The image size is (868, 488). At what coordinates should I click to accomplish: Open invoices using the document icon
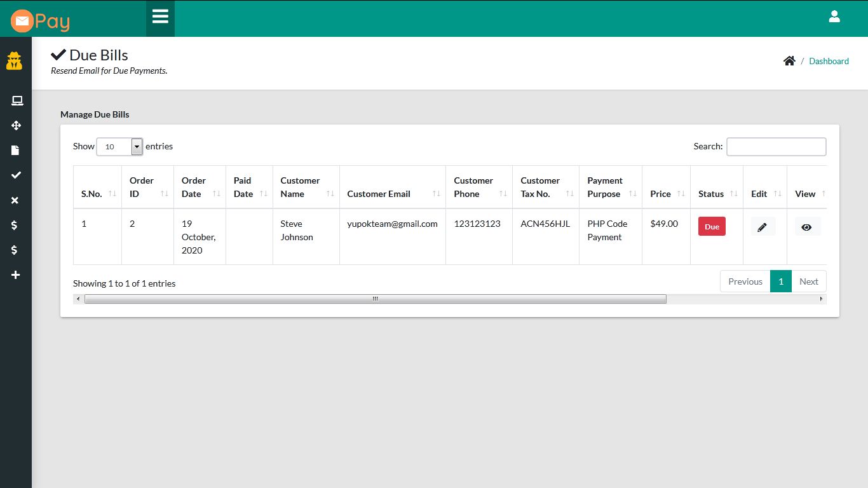click(x=17, y=150)
